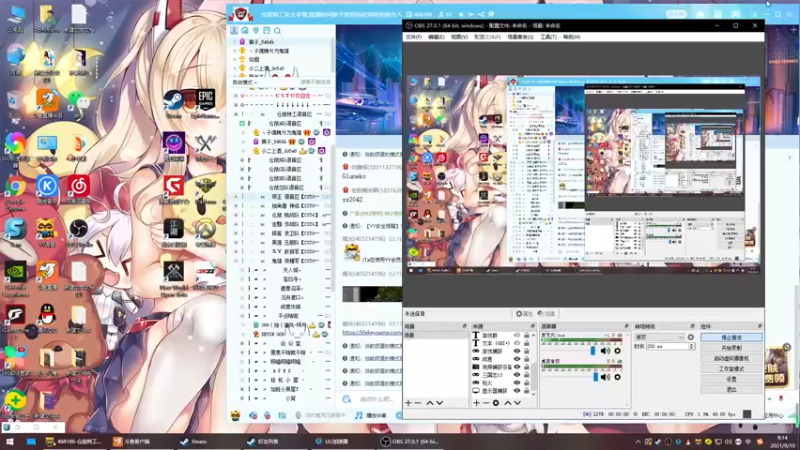The image size is (800, 450).
Task: Click favorite star in YY title bar
Action: point(461,14)
